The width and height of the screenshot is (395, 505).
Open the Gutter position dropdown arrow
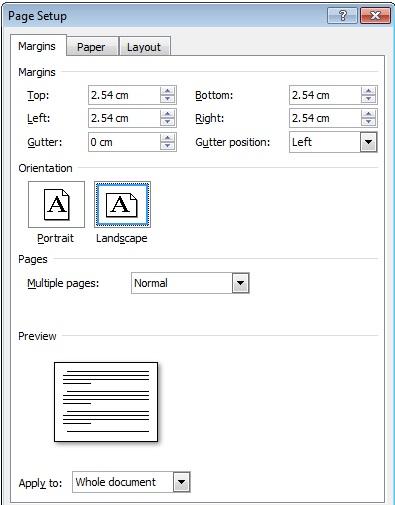click(x=368, y=142)
